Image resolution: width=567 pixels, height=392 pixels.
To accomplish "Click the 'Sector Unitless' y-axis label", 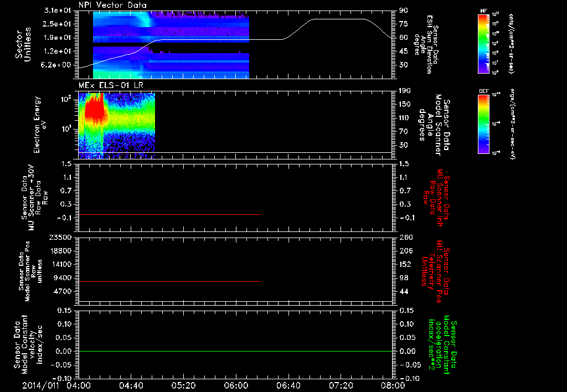I will click(23, 44).
